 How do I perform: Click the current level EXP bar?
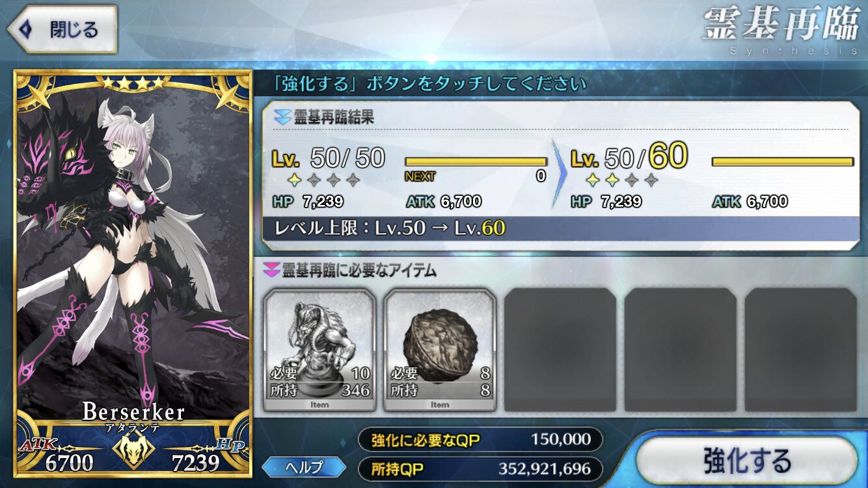coord(476,161)
